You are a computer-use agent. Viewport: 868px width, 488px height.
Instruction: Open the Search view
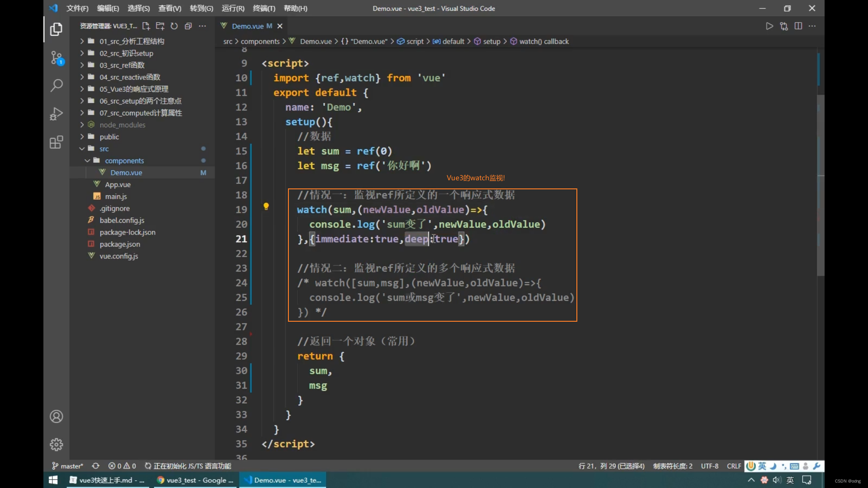point(56,85)
